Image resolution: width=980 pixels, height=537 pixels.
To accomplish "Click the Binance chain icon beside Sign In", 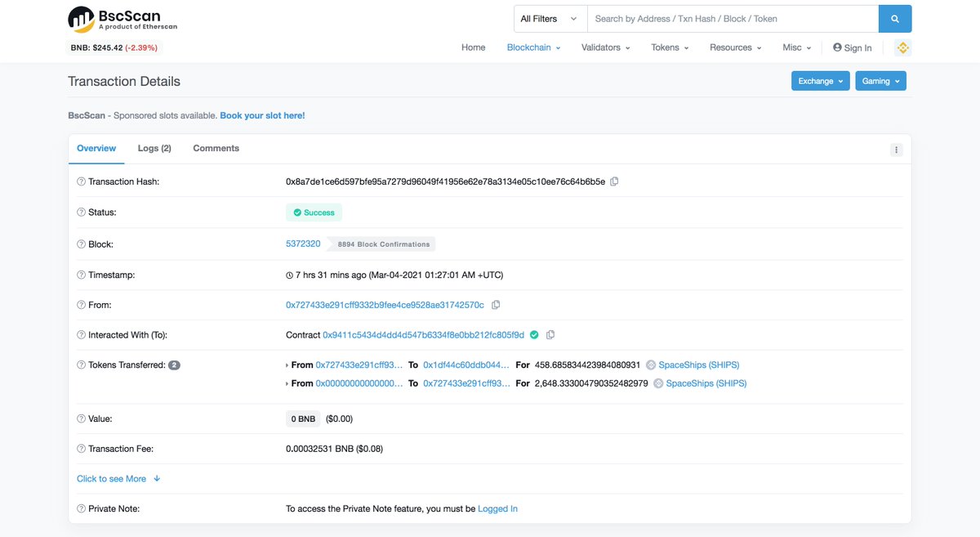I will pyautogui.click(x=902, y=47).
